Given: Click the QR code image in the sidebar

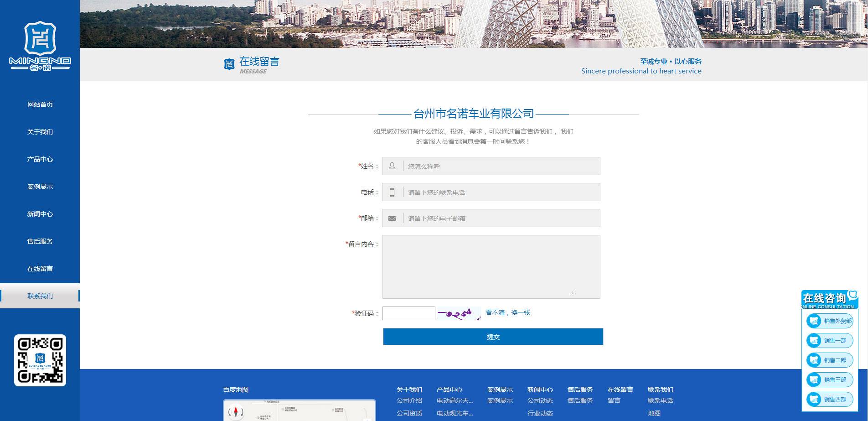Looking at the screenshot, I should point(40,360).
